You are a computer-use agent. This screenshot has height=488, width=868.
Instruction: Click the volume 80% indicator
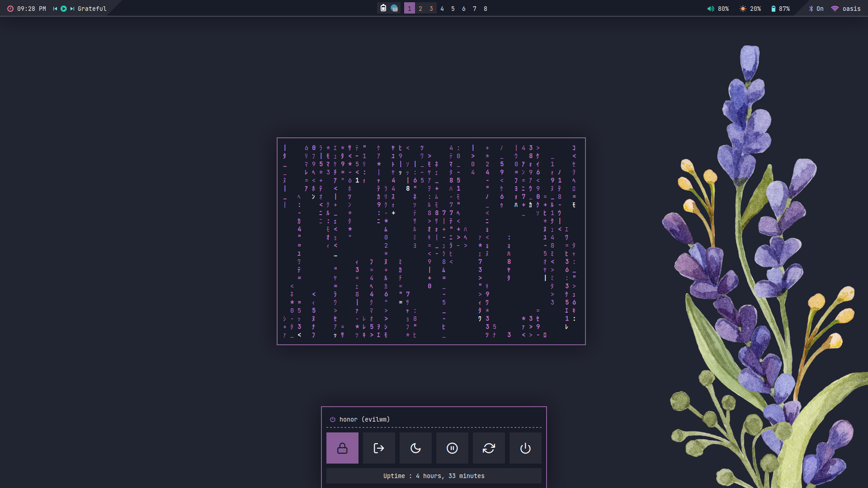(718, 9)
